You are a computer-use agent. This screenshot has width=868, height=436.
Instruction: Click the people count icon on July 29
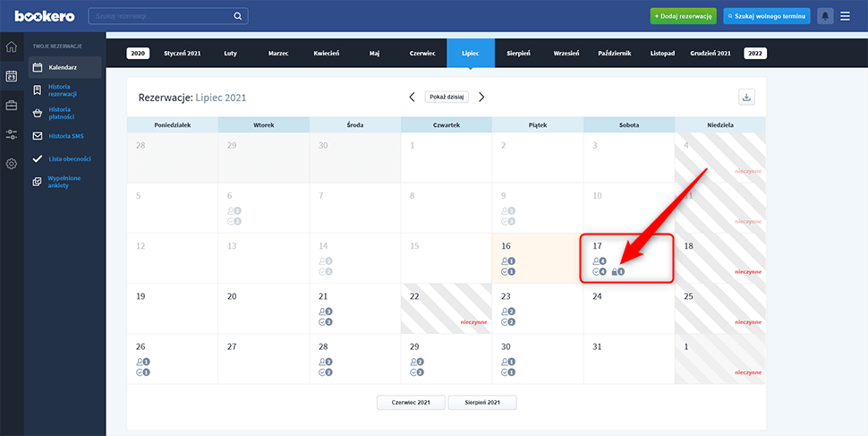(x=413, y=362)
